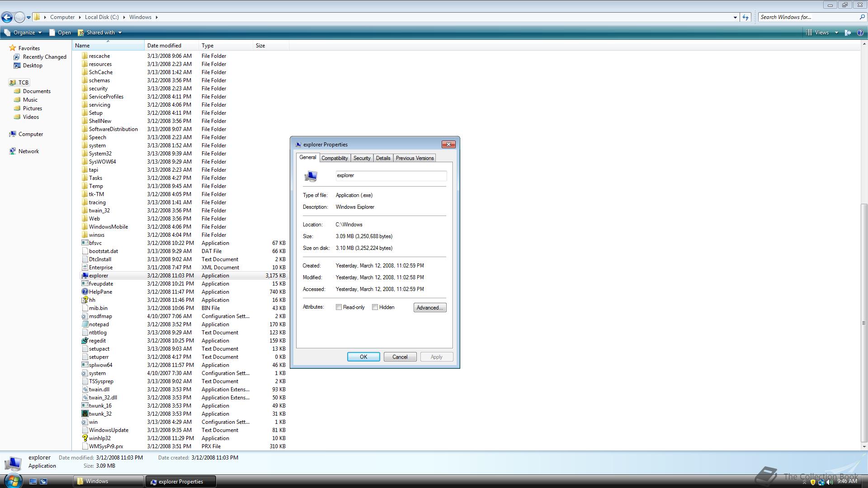
Task: Select the twunk_32 application icon
Action: tap(85, 414)
